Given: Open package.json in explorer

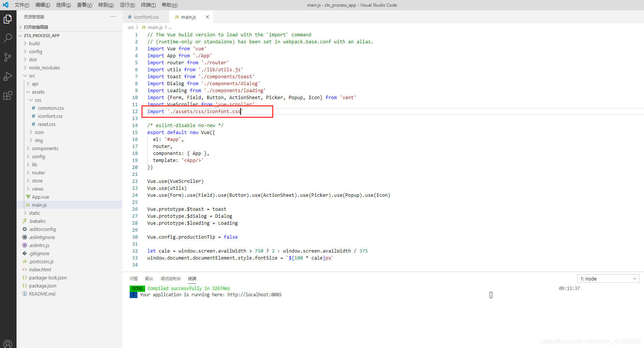Looking at the screenshot, I should 43,286.
